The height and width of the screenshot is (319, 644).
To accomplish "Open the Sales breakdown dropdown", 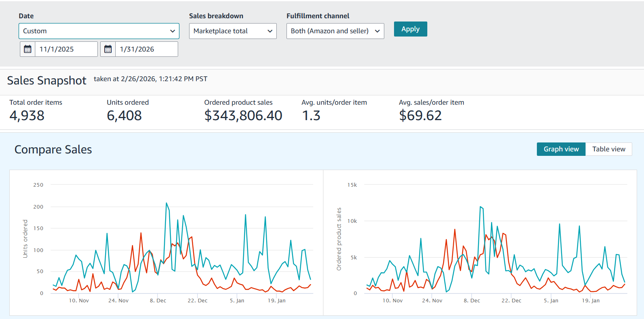I will (233, 31).
